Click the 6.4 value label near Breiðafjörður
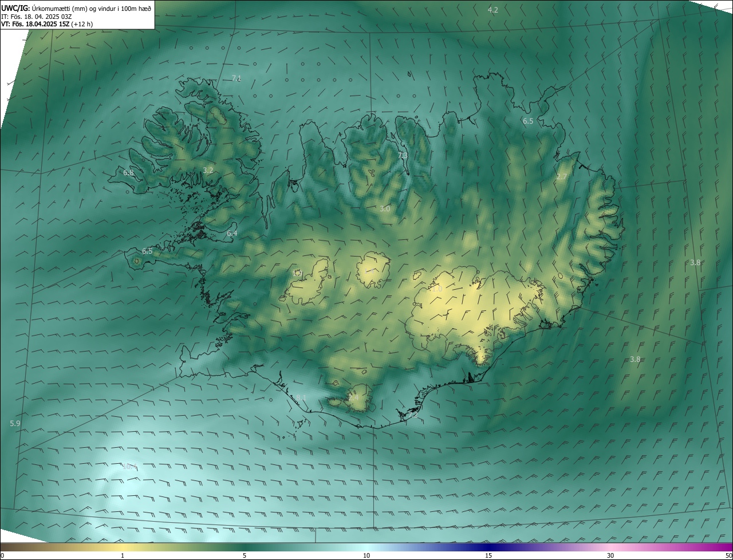733x560 pixels. pyautogui.click(x=232, y=234)
